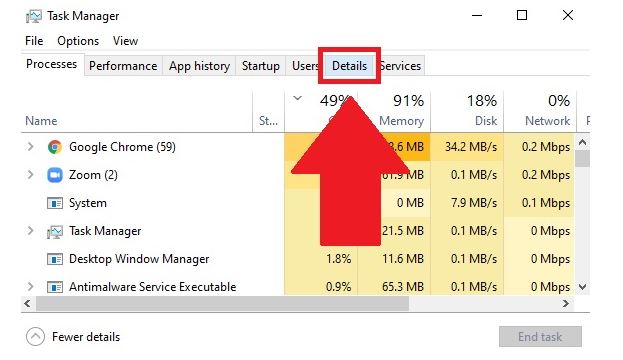Select the Desktop Window Manager icon
This screenshot has height=360, width=623.
click(x=55, y=259)
